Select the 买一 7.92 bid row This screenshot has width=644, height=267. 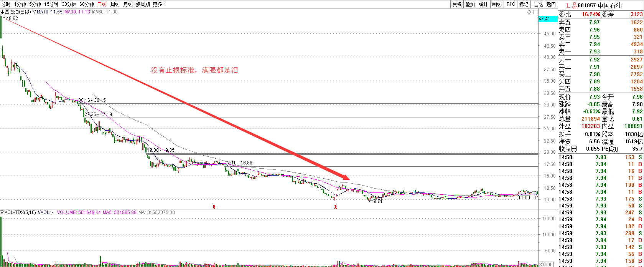coord(601,60)
